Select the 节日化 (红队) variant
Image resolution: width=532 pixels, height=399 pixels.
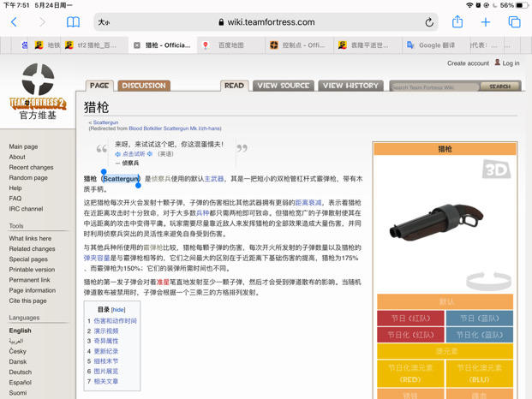(410, 335)
